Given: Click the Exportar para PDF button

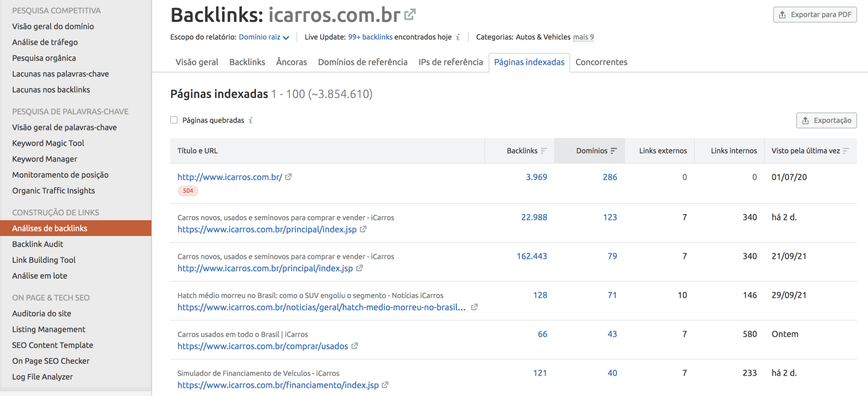Looking at the screenshot, I should coord(815,15).
